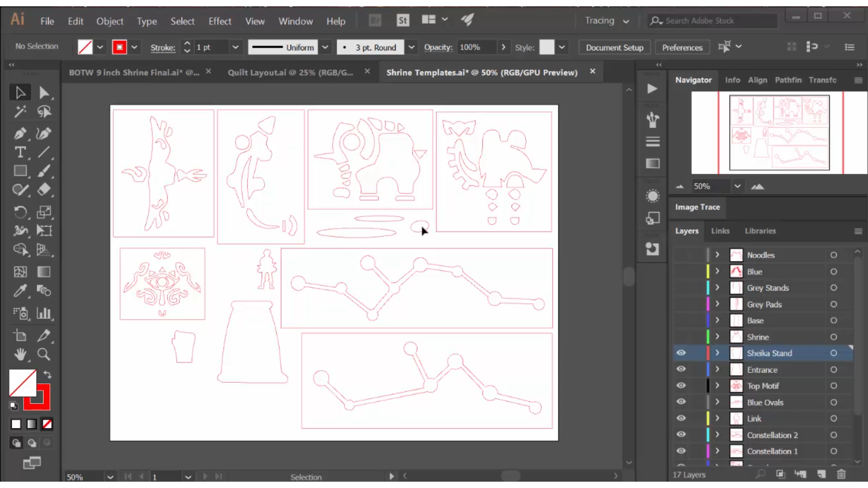Click the fill swatch in control bar
The width and height of the screenshot is (868, 488).
tap(85, 47)
